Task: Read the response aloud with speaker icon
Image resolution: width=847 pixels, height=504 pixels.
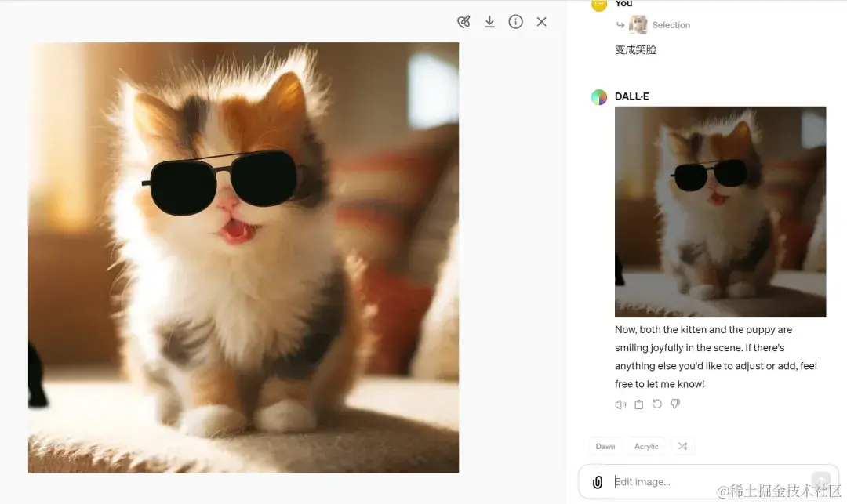Action: (x=620, y=404)
